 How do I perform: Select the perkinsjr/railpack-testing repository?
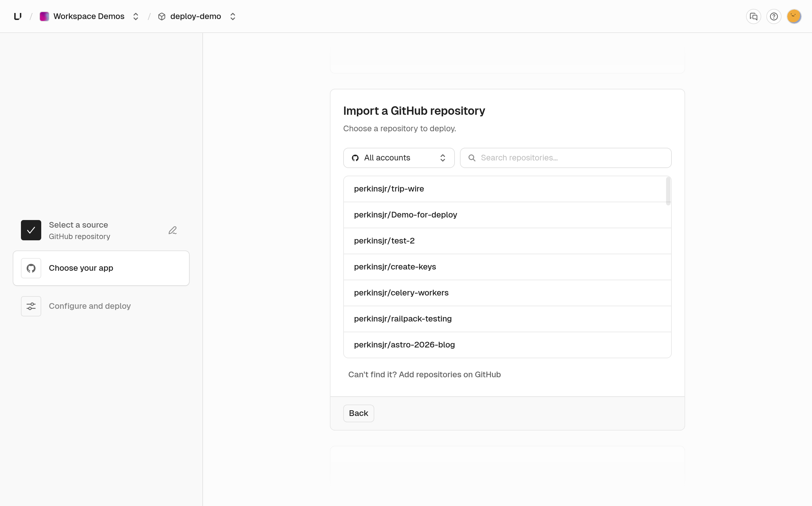(507, 319)
